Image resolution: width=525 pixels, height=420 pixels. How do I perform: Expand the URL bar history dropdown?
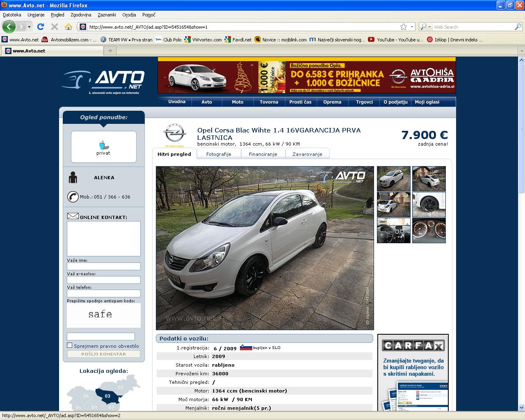[412, 27]
